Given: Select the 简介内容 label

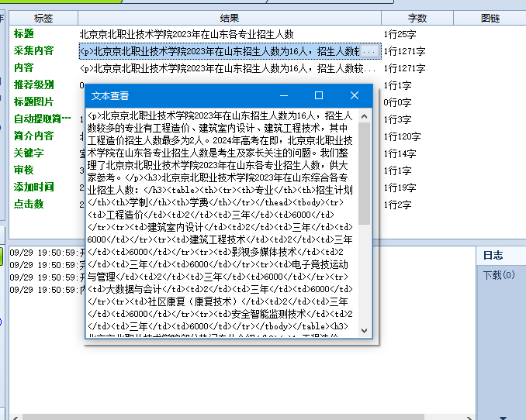Looking at the screenshot, I should (x=33, y=136).
